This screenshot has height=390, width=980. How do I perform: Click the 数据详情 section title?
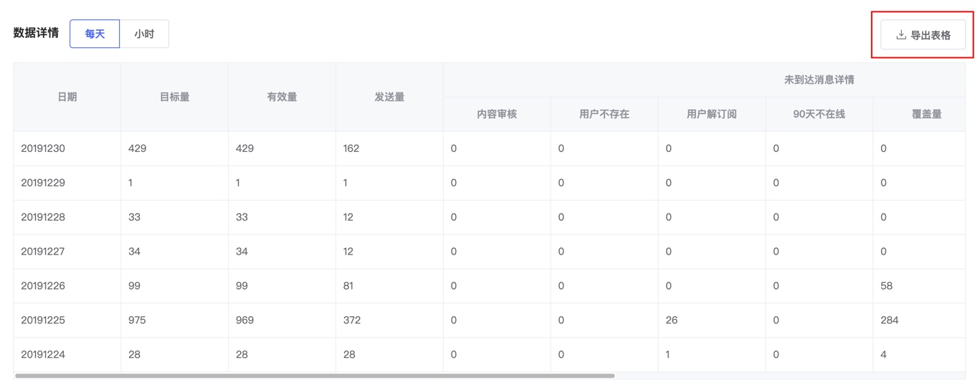[36, 33]
